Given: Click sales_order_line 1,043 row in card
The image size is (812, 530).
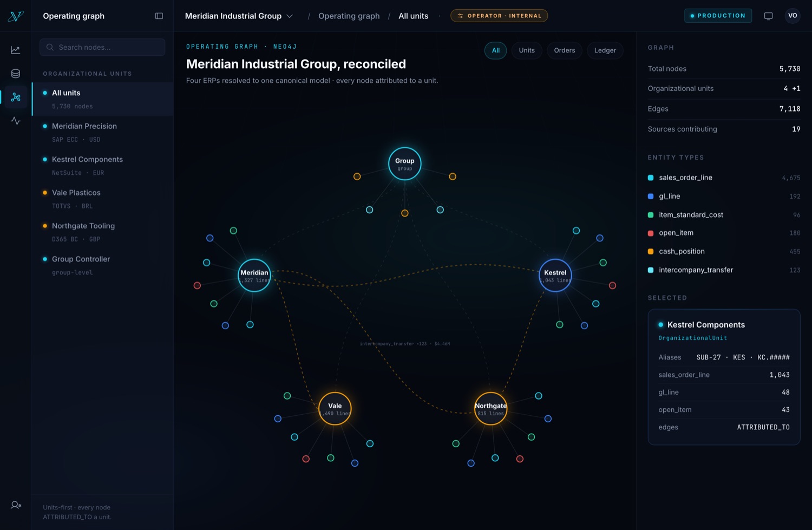Looking at the screenshot, I should tap(724, 375).
